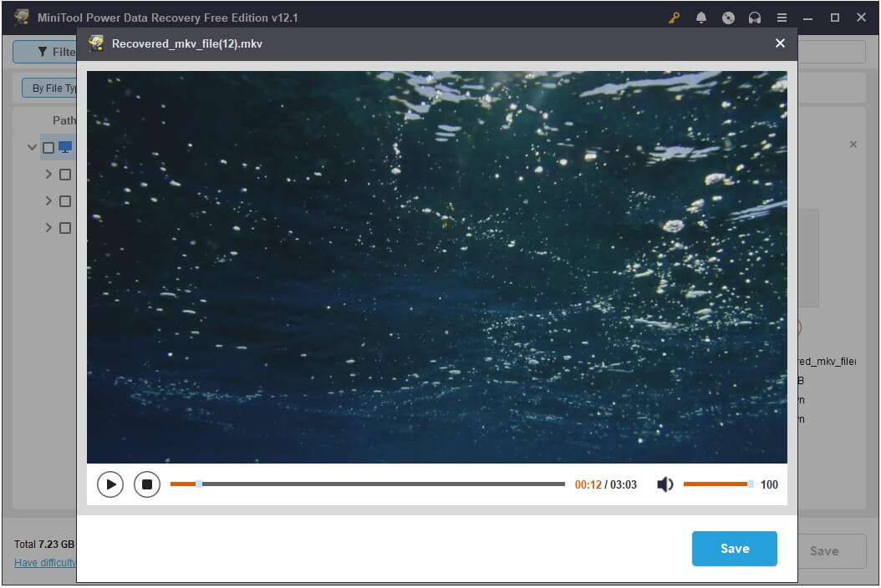Click the playback position handle
The width and height of the screenshot is (881, 588).
point(199,484)
